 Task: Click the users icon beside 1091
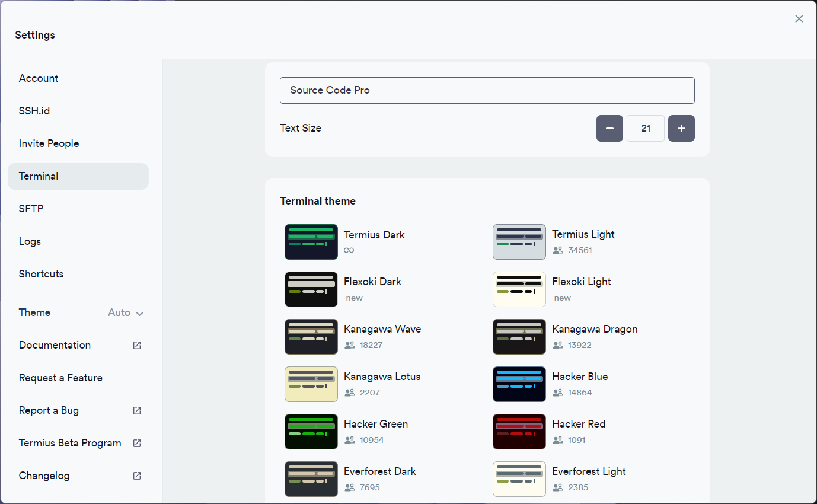coord(557,440)
